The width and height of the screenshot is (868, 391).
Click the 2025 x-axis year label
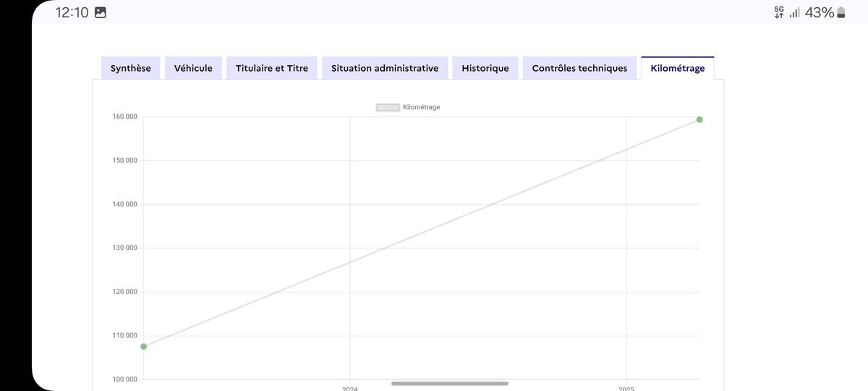[626, 389]
